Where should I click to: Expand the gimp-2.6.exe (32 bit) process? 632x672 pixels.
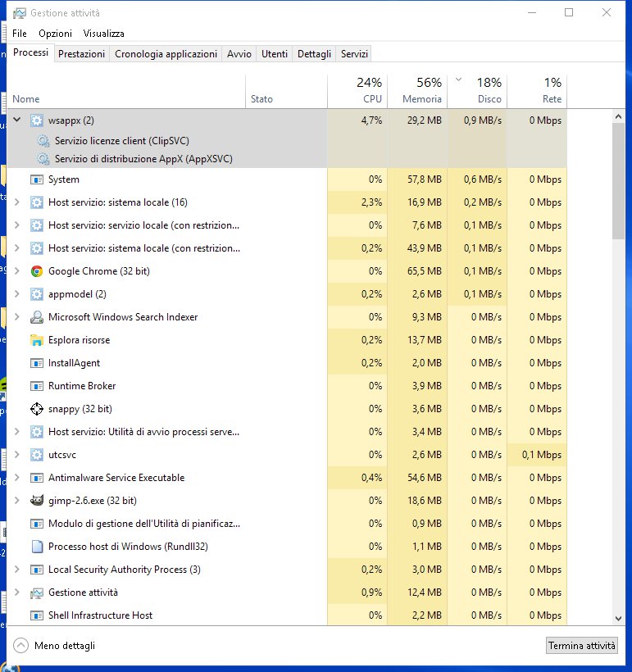pyautogui.click(x=17, y=500)
